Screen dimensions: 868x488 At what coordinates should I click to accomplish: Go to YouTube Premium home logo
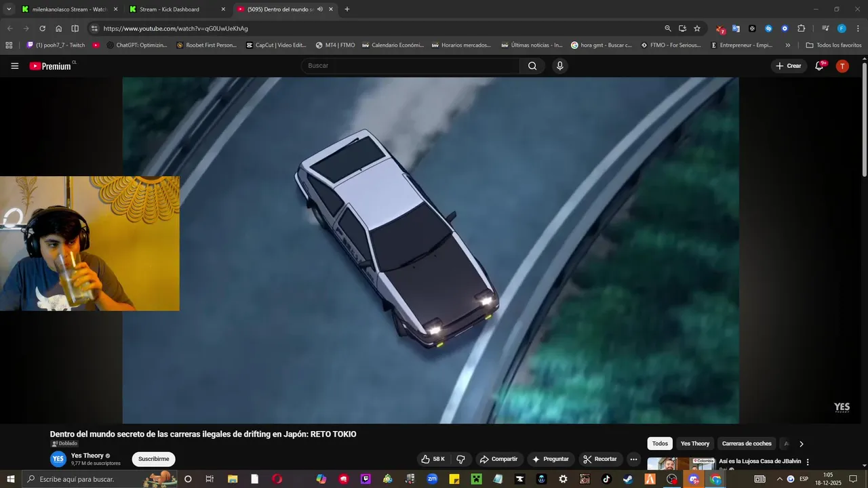pos(52,66)
